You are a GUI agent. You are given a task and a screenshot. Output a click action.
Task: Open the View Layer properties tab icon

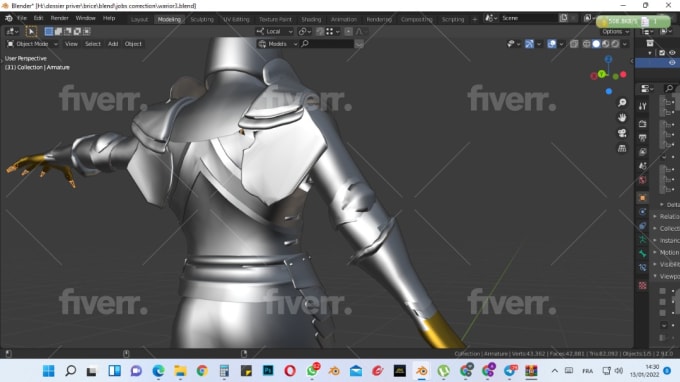click(643, 152)
